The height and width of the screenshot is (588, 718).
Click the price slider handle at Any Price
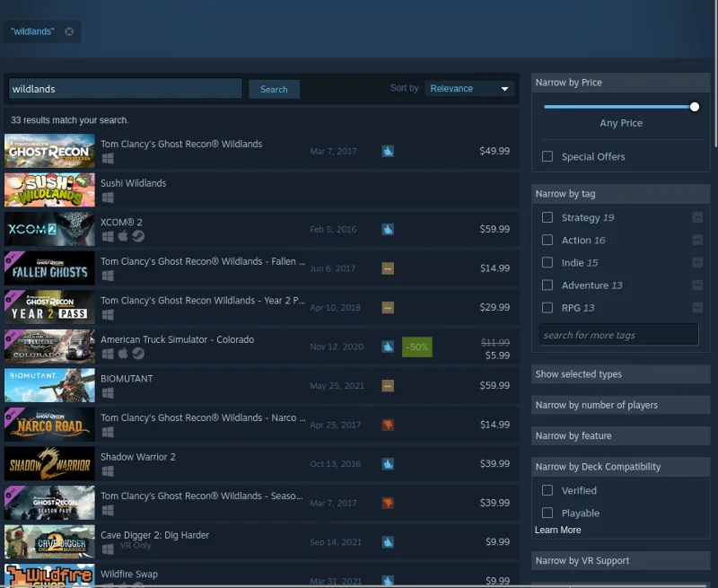pos(695,107)
